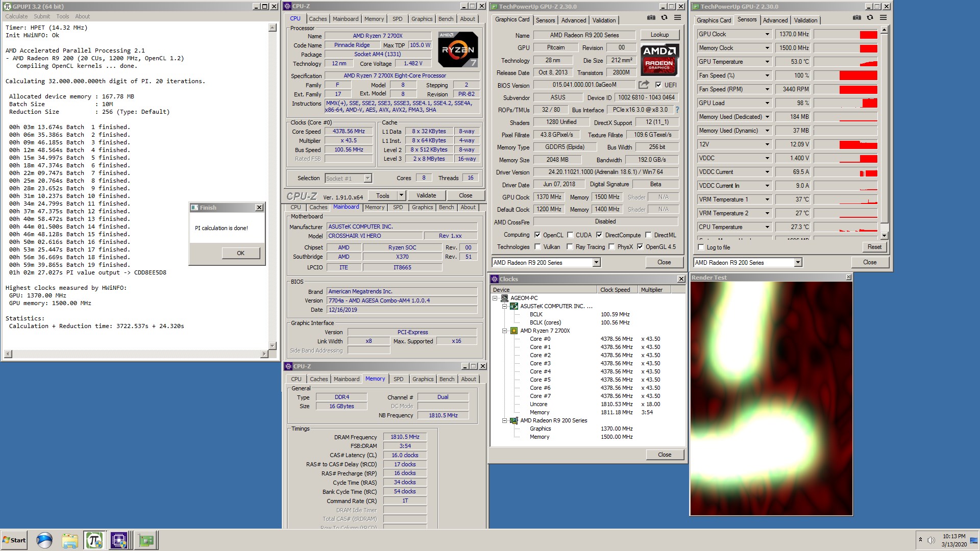The image size is (980, 551).
Task: Open the GPU selector dropdown in the Sensors window
Action: (x=798, y=263)
